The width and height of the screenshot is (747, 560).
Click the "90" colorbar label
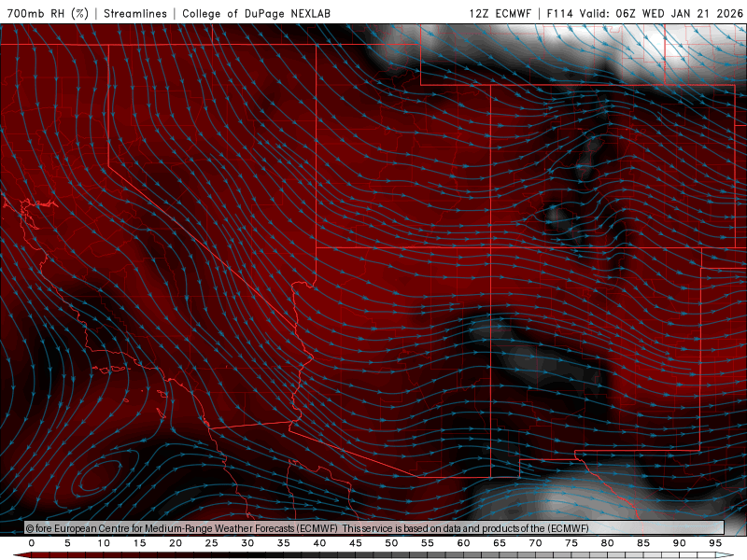tap(680, 543)
